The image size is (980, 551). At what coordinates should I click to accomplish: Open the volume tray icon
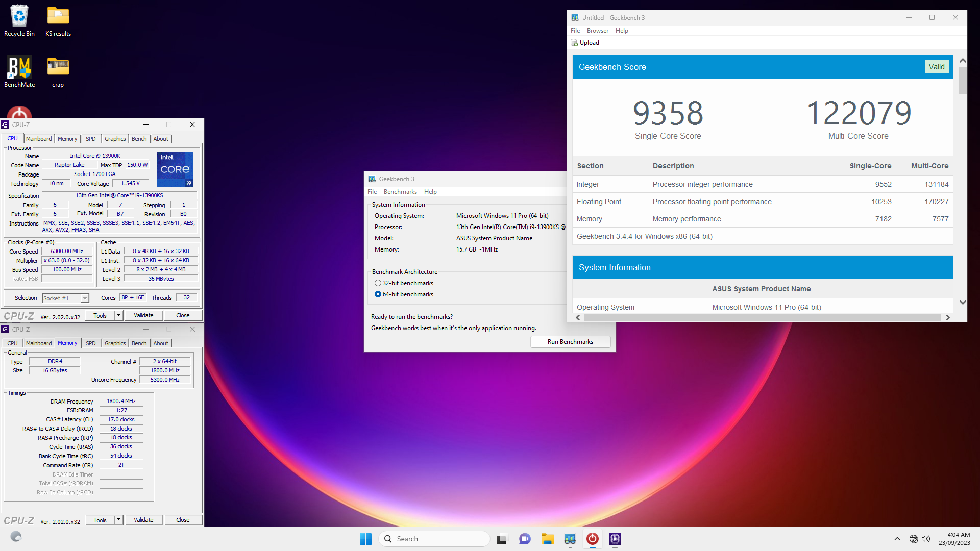pyautogui.click(x=926, y=539)
